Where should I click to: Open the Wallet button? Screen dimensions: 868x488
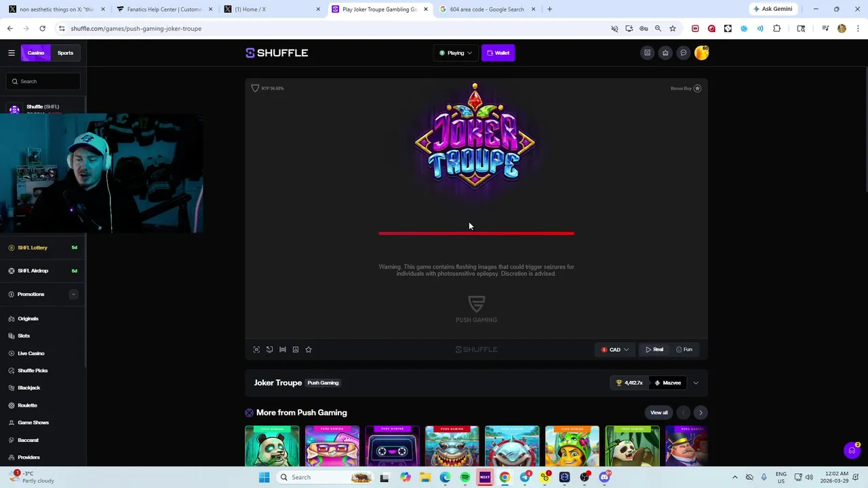498,53
